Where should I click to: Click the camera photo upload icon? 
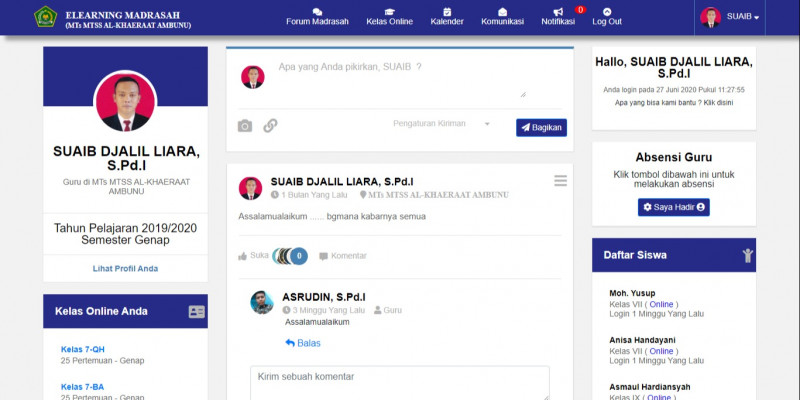click(245, 126)
